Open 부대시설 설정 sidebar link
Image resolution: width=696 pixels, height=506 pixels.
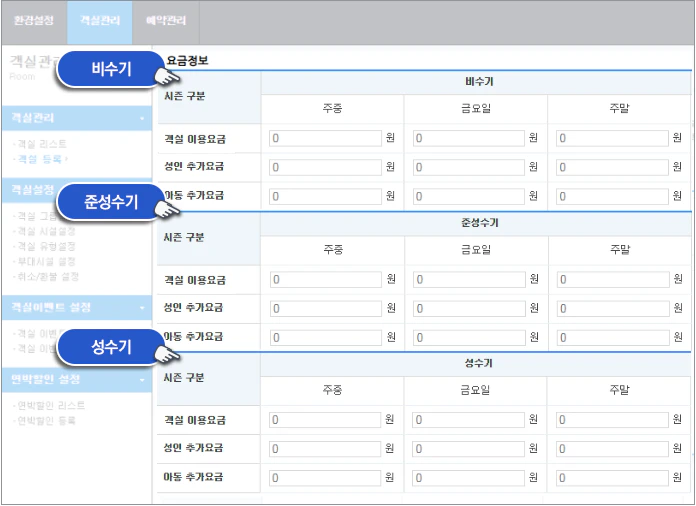tap(46, 261)
